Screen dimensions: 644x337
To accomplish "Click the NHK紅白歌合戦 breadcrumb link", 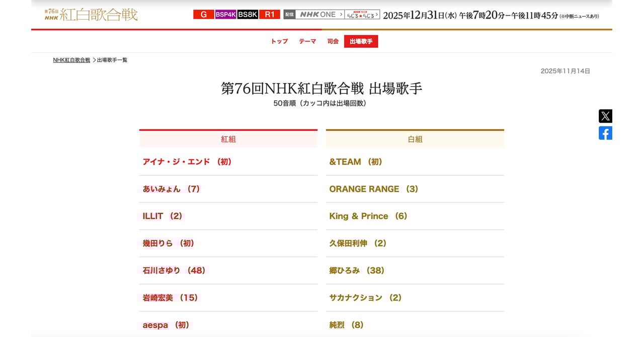I will pyautogui.click(x=71, y=60).
